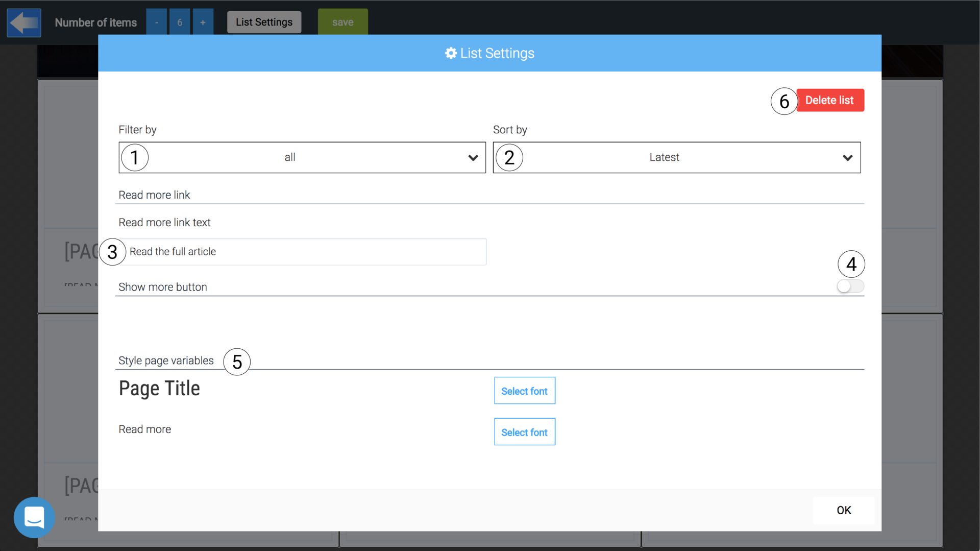
Task: Click the plus button to increase item count
Action: [203, 22]
